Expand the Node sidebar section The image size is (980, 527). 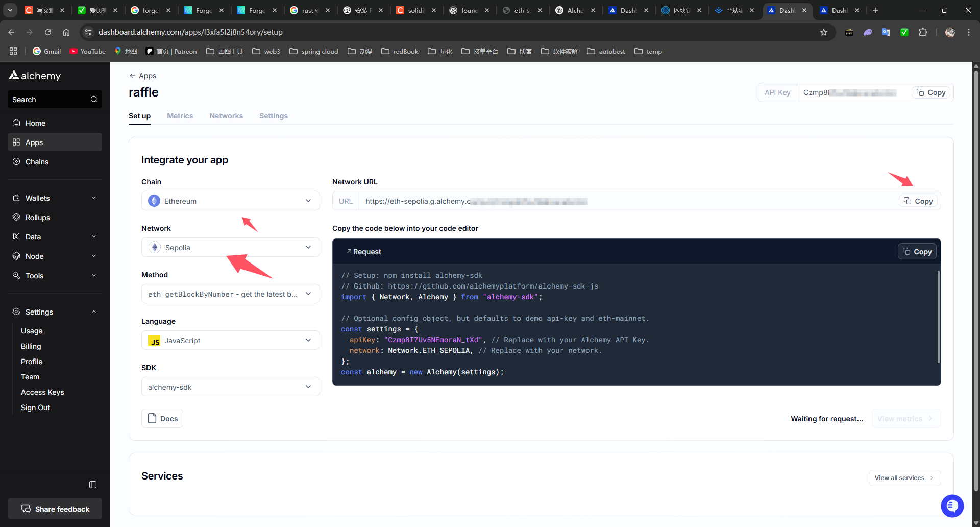click(55, 256)
